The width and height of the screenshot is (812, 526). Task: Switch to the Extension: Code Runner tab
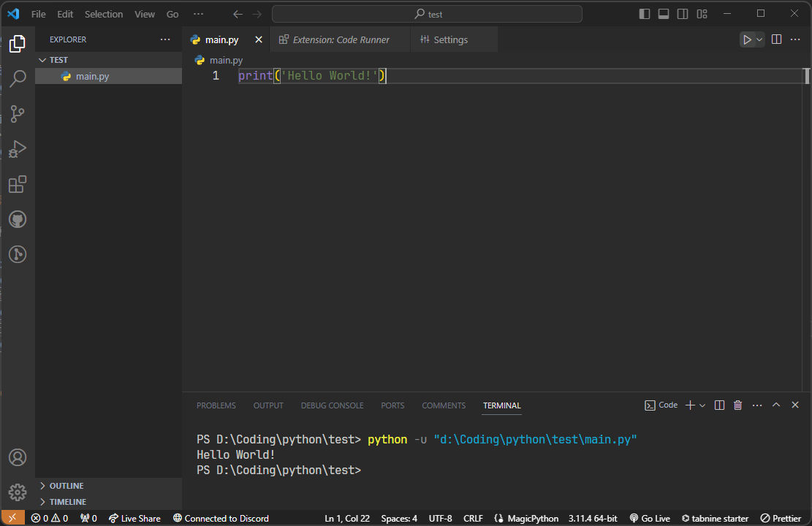(341, 39)
